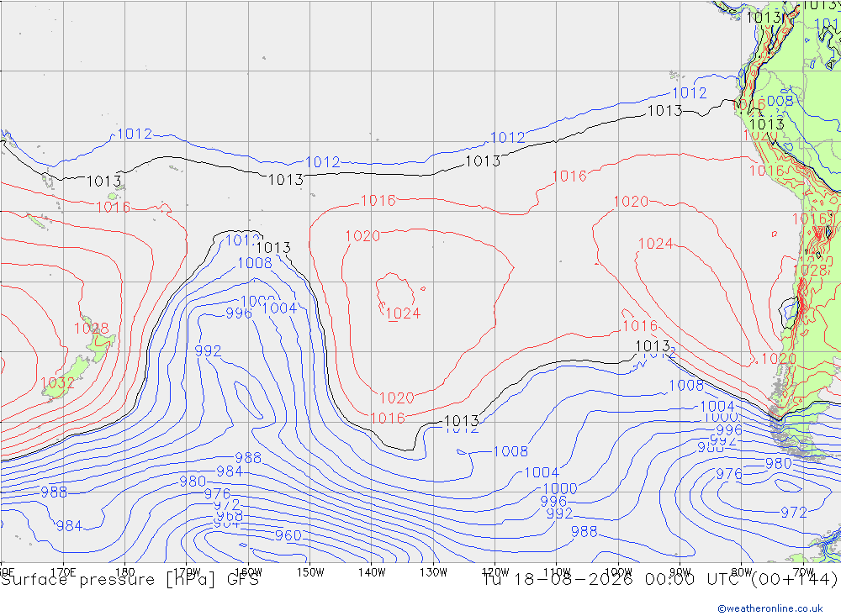The image size is (841, 616).
Task: Click the 1020 label above the 1024 off Chile
Action: pos(631,202)
